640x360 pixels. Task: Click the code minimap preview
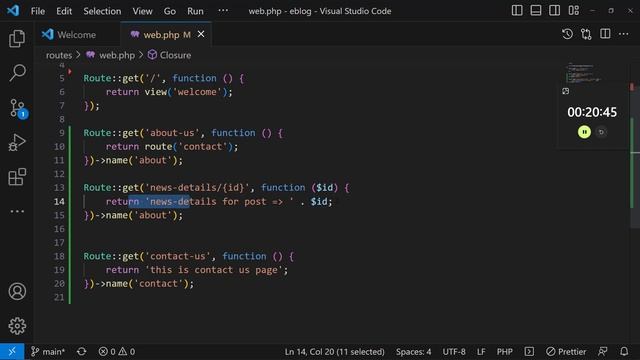pyautogui.click(x=583, y=73)
